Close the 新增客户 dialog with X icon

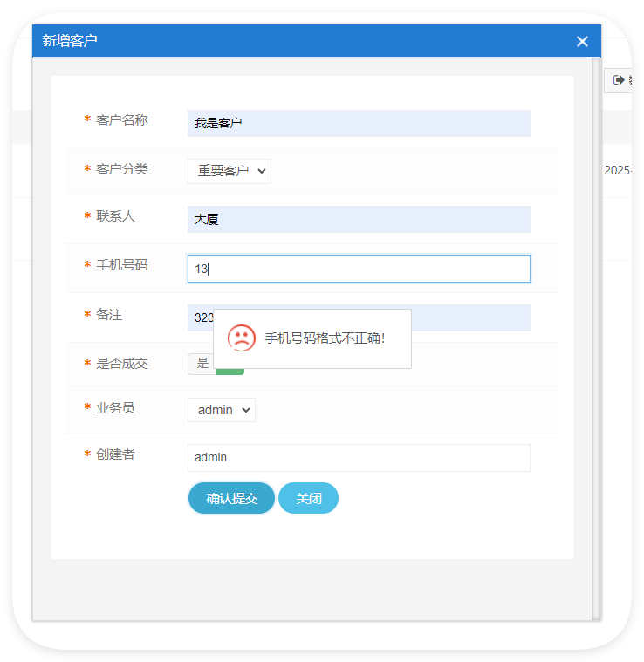click(582, 41)
